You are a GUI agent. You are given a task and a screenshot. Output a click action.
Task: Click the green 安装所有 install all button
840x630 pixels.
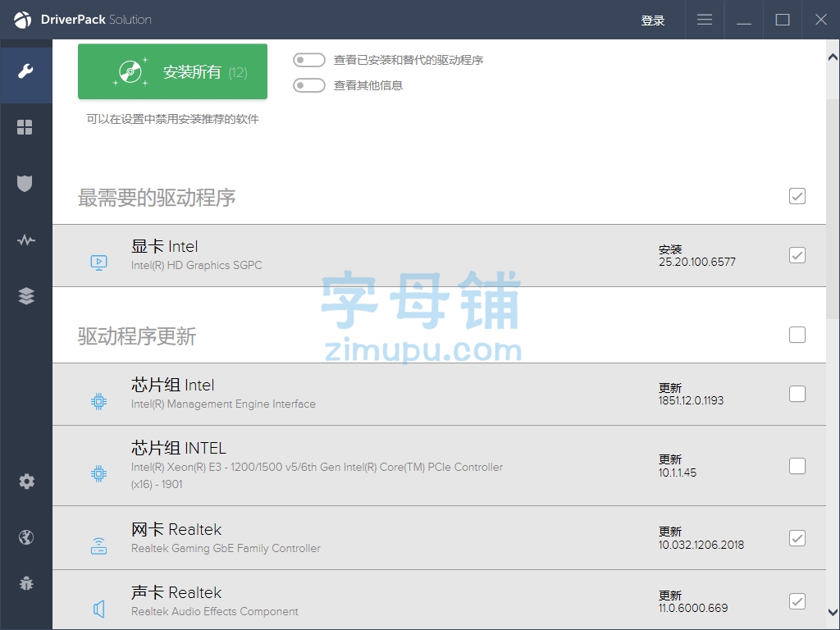tap(172, 71)
